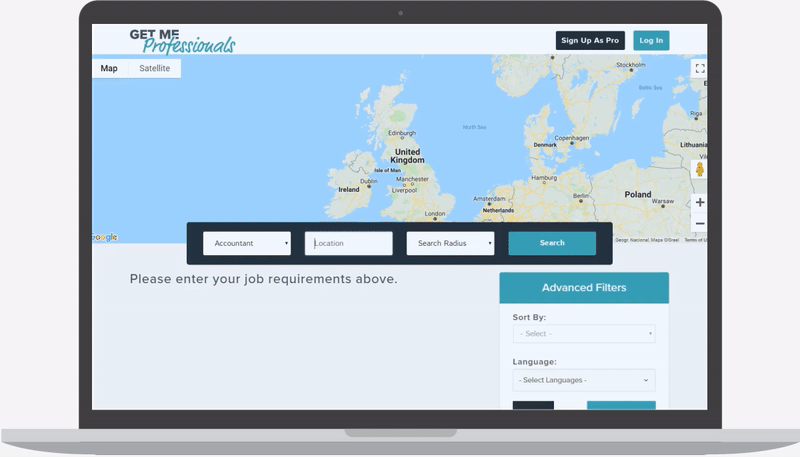This screenshot has width=800, height=457.
Task: Click the Google logo on the map
Action: tap(105, 237)
